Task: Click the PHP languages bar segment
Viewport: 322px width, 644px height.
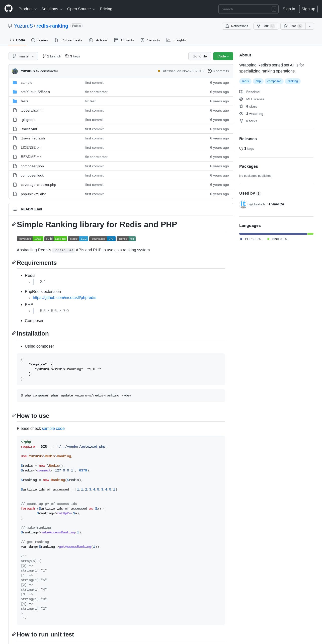Action: [x=273, y=234]
